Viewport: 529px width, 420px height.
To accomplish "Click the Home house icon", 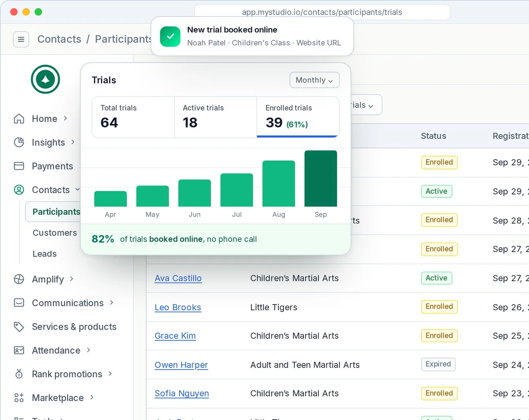I will tap(19, 119).
